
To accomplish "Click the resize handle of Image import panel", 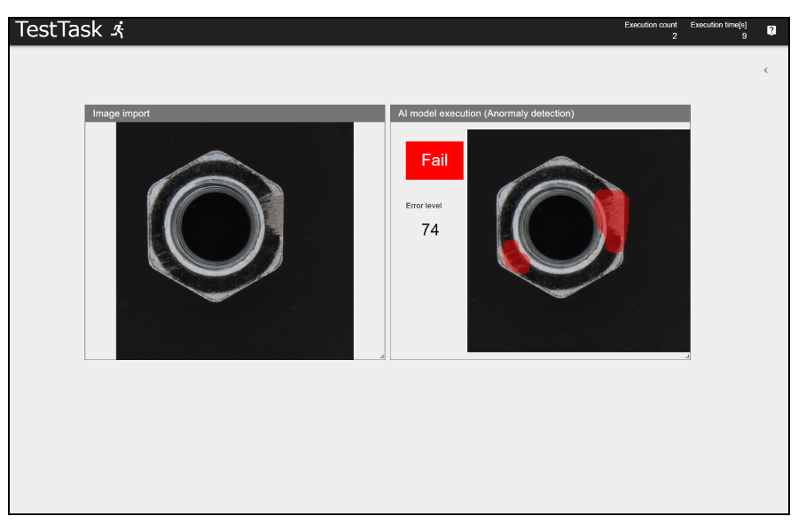I will (x=381, y=356).
